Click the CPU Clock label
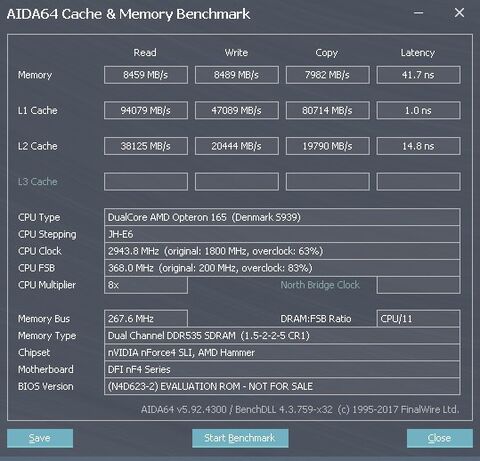This screenshot has width=480, height=461. (x=40, y=251)
